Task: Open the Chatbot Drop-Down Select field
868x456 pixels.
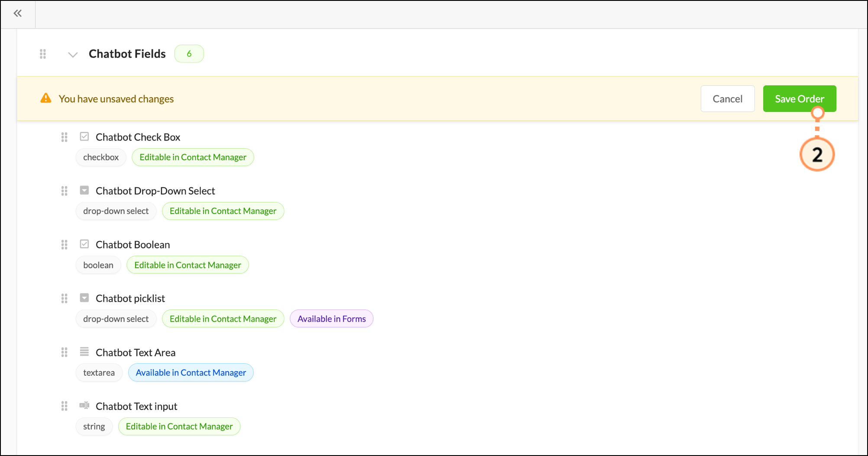Action: (x=155, y=191)
